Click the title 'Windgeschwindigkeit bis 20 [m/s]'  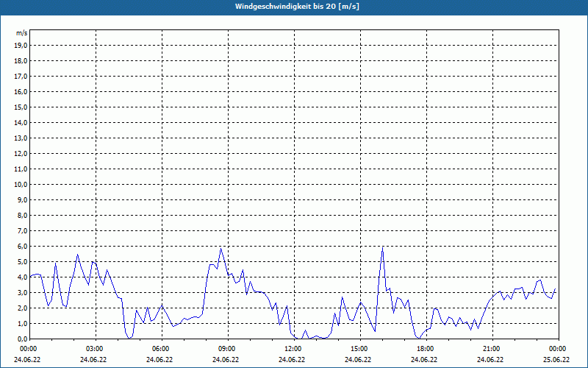tap(297, 7)
